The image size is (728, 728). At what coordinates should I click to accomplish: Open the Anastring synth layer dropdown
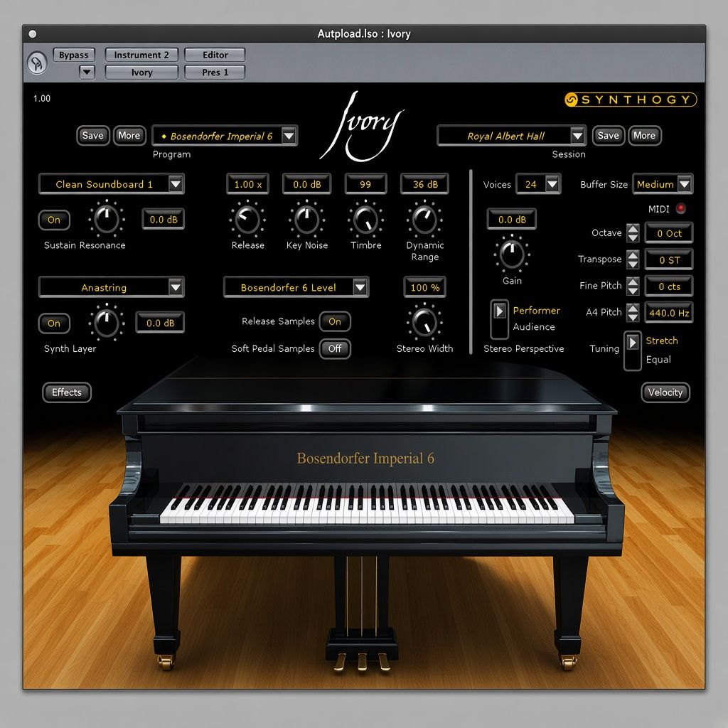click(112, 287)
